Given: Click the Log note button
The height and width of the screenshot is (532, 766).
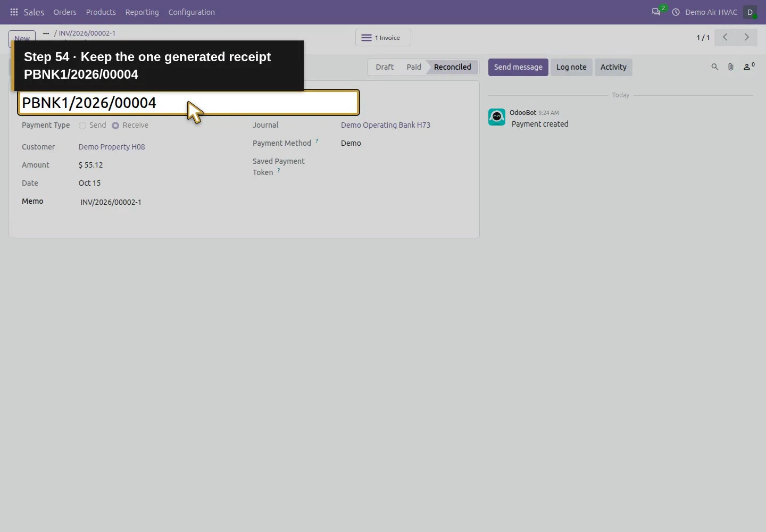Looking at the screenshot, I should [571, 67].
